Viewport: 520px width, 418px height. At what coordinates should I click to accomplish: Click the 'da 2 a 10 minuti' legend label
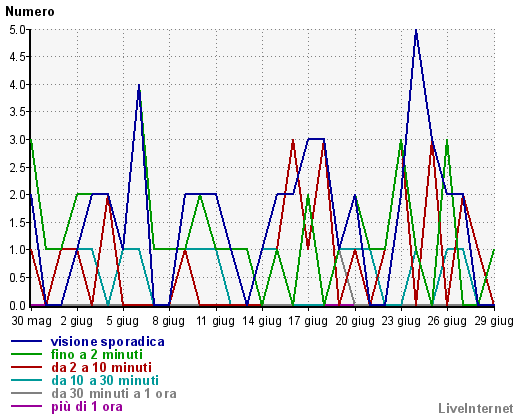(x=102, y=367)
